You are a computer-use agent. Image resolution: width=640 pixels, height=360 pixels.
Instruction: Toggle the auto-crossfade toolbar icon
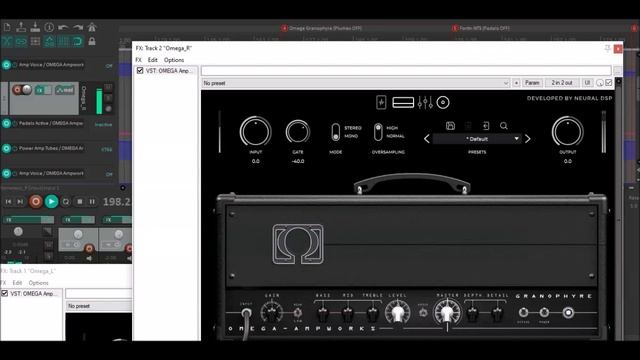(x=7, y=41)
